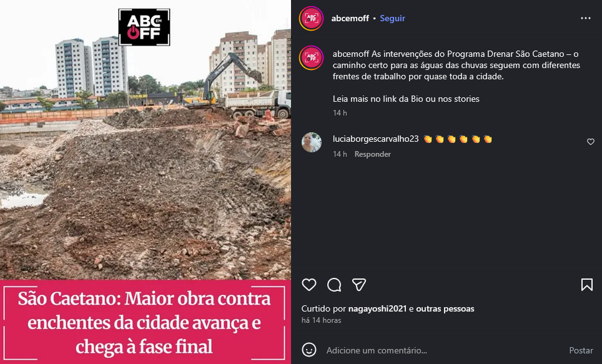The width and height of the screenshot is (602, 364).
Task: View luciaborgescarvalho23's profile picture
Action: click(x=312, y=142)
